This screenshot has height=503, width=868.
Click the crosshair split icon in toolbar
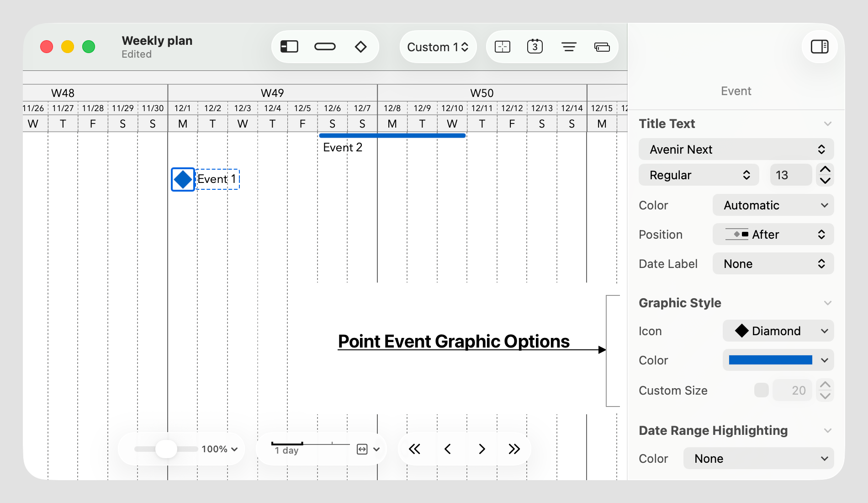502,46
